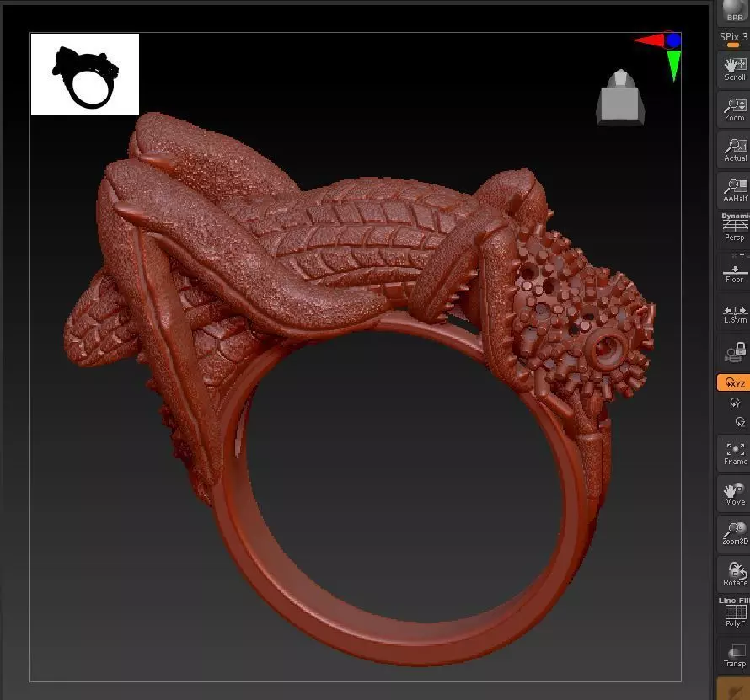Click the BPR render button
Viewport: 750px width, 700px height.
(734, 13)
